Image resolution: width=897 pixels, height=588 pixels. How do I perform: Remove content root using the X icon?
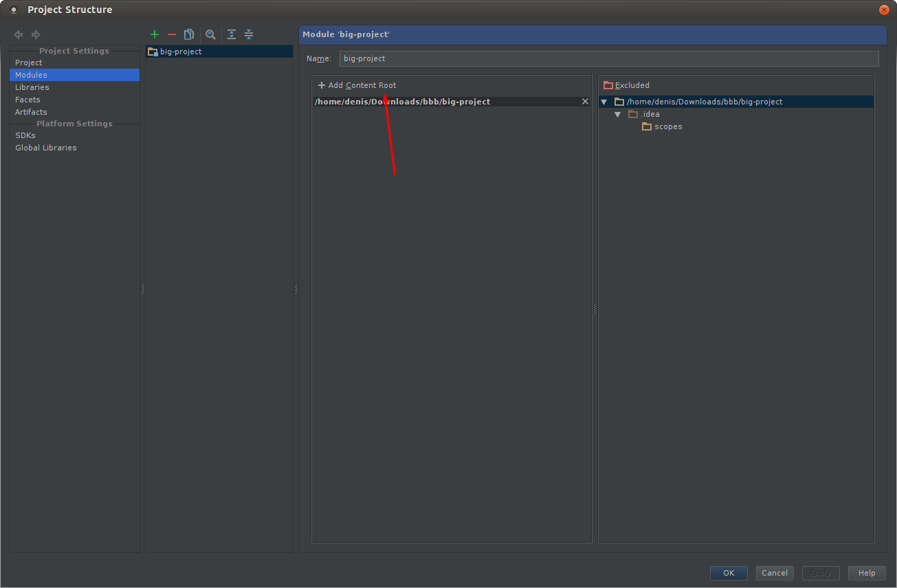click(x=585, y=102)
